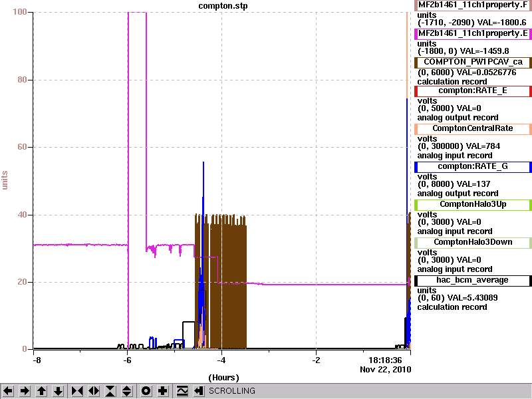Select the COMPTON_PW1PCAV_ca curve legend
The image size is (532, 399).
click(x=473, y=62)
